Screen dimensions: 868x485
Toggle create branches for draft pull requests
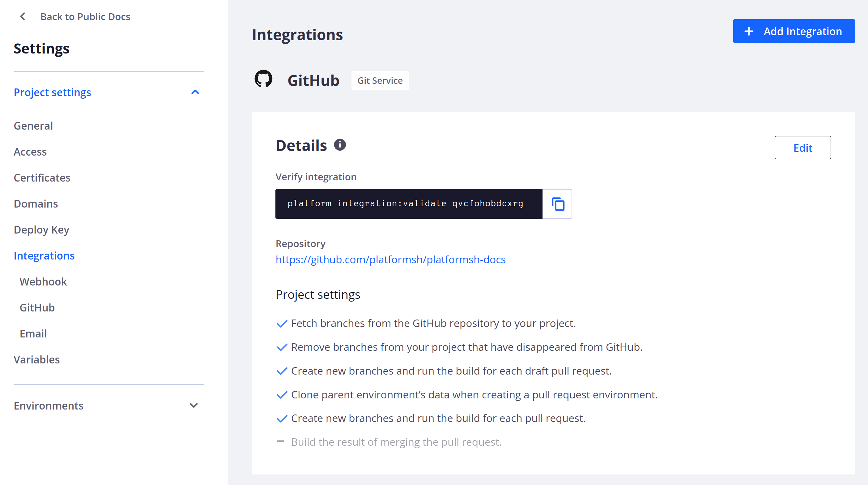[281, 371]
